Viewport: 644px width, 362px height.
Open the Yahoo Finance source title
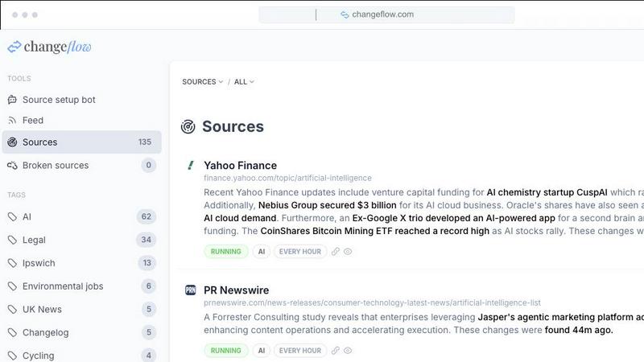pos(240,166)
